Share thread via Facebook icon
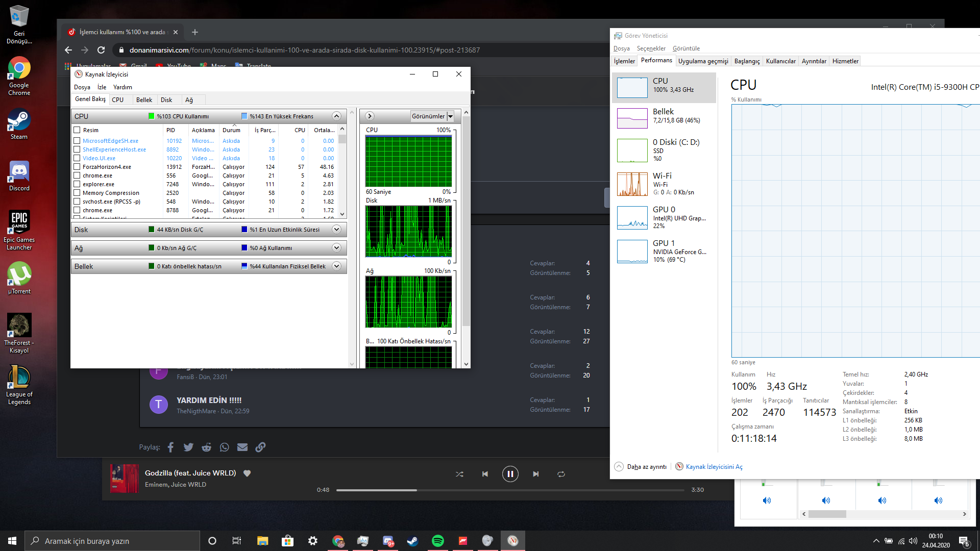The height and width of the screenshot is (551, 980). tap(170, 447)
